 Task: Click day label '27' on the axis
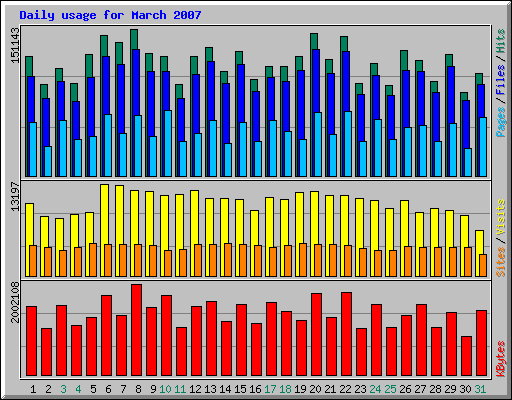pyautogui.click(x=420, y=389)
